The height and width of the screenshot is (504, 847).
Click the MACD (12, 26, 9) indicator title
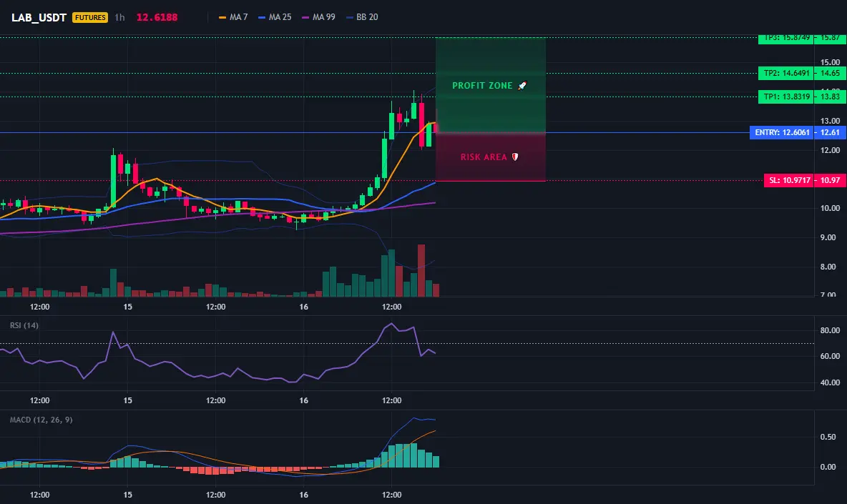point(41,420)
